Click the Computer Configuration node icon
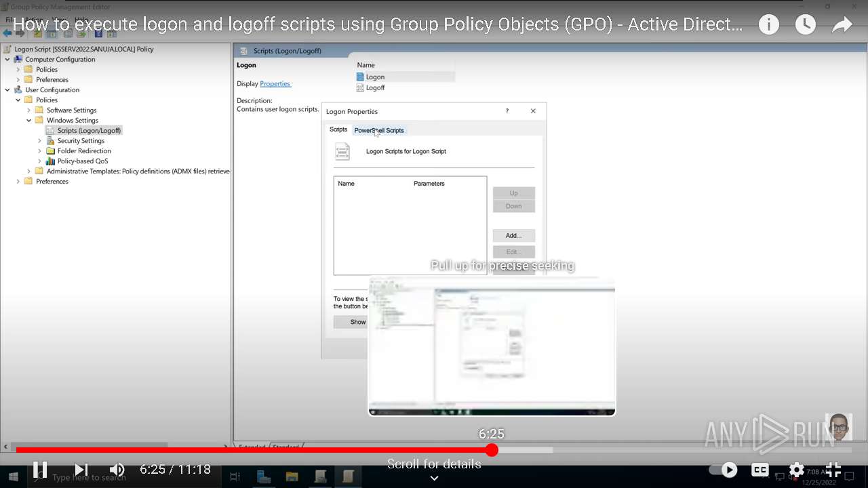The image size is (868, 488). (18, 60)
